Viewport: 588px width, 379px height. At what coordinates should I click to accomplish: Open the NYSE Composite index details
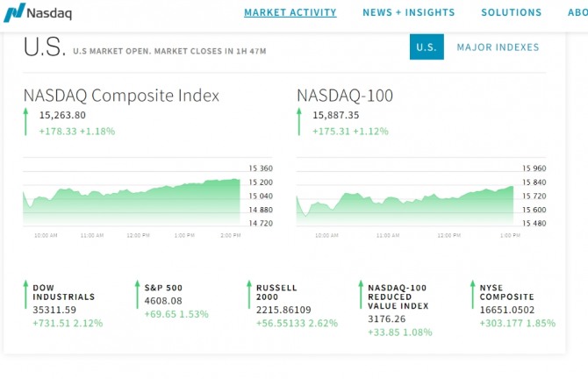[x=506, y=292]
